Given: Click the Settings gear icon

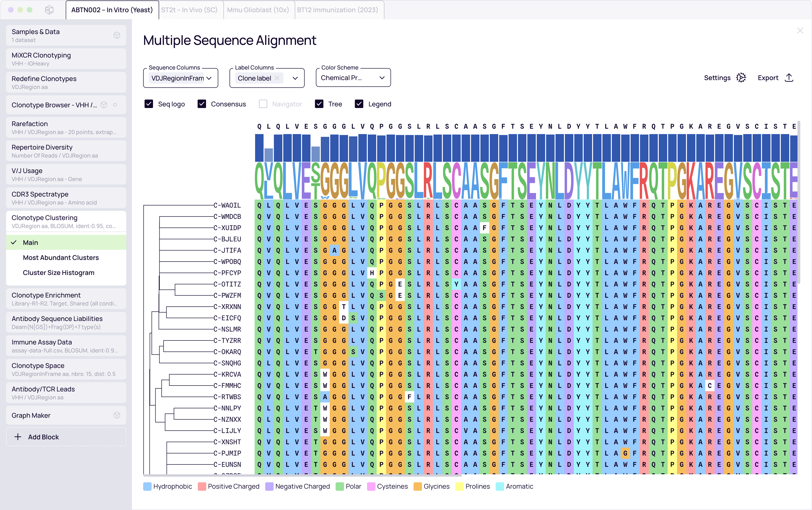Looking at the screenshot, I should [741, 77].
